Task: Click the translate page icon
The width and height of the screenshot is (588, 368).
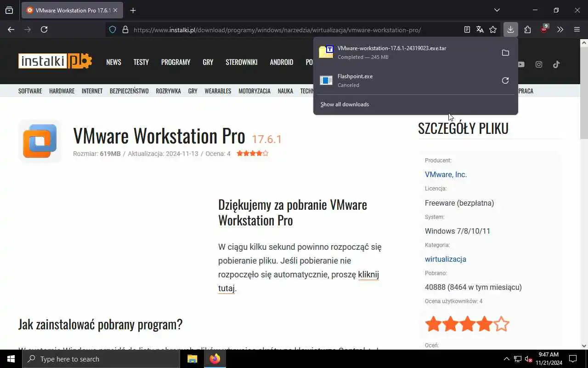Action: (x=480, y=29)
